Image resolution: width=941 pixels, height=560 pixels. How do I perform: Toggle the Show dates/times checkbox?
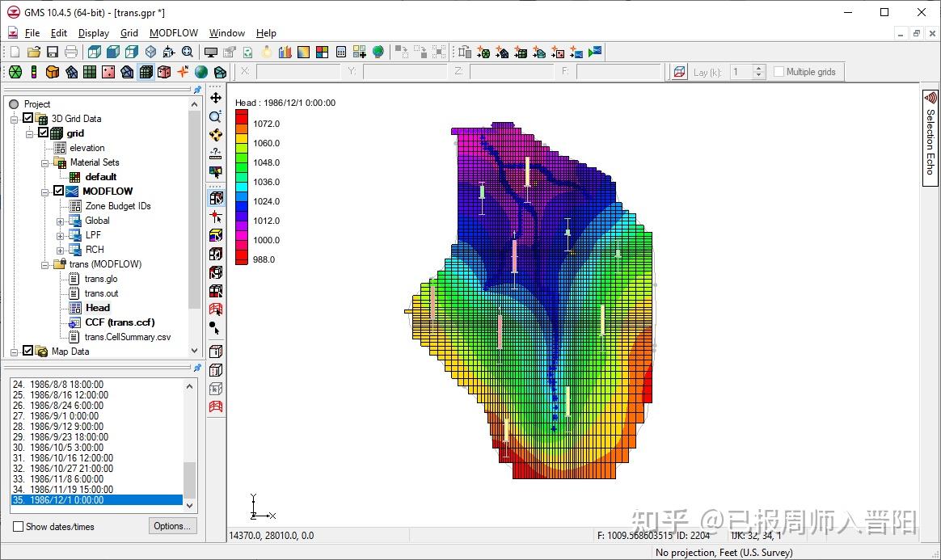[x=19, y=527]
